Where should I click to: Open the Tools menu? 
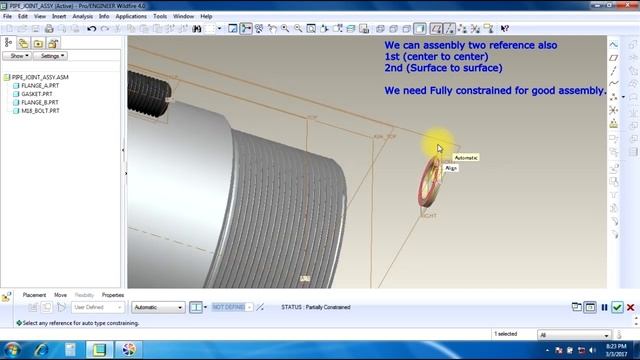pos(160,16)
